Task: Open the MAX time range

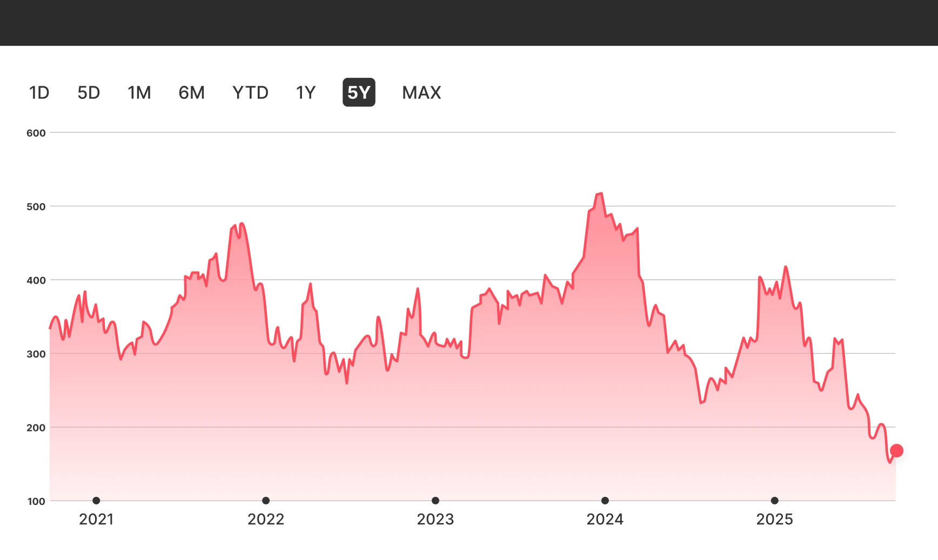Action: 421,93
